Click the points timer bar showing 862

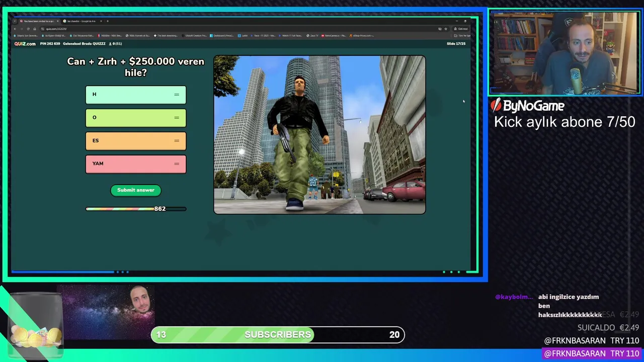click(x=136, y=209)
